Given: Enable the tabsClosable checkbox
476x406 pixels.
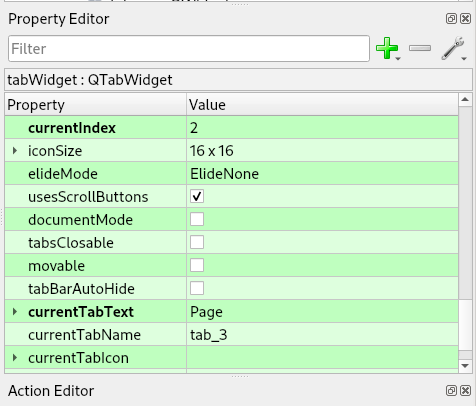Looking at the screenshot, I should (197, 242).
